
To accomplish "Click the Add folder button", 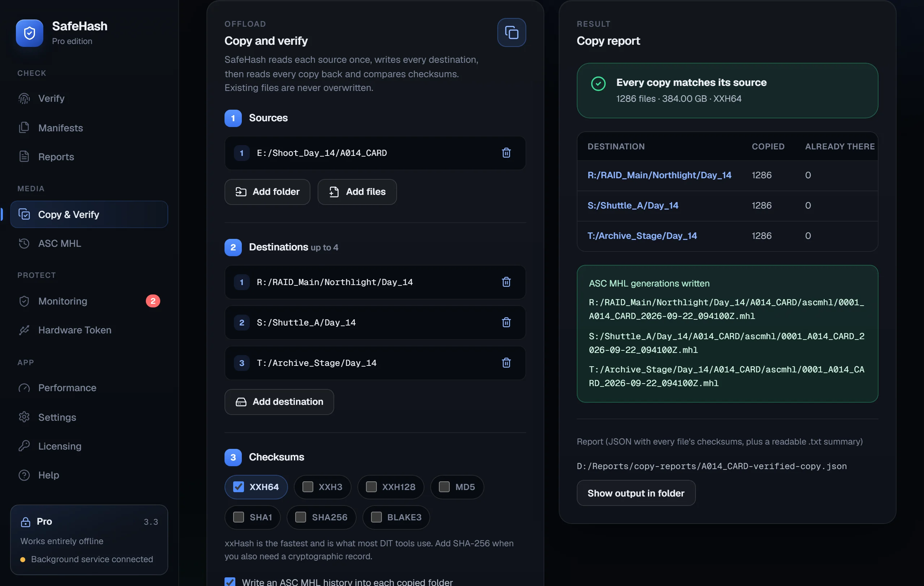I will [267, 192].
